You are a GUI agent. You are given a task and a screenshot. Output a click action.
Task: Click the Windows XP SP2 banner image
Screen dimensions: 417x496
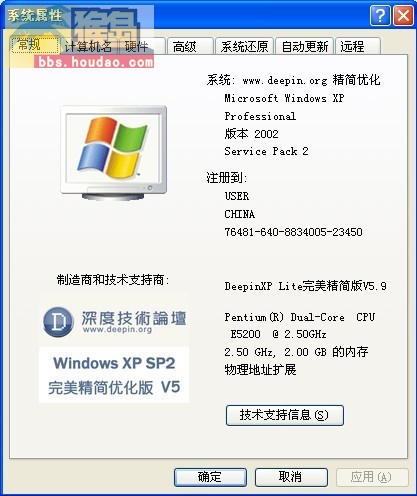pos(114,375)
